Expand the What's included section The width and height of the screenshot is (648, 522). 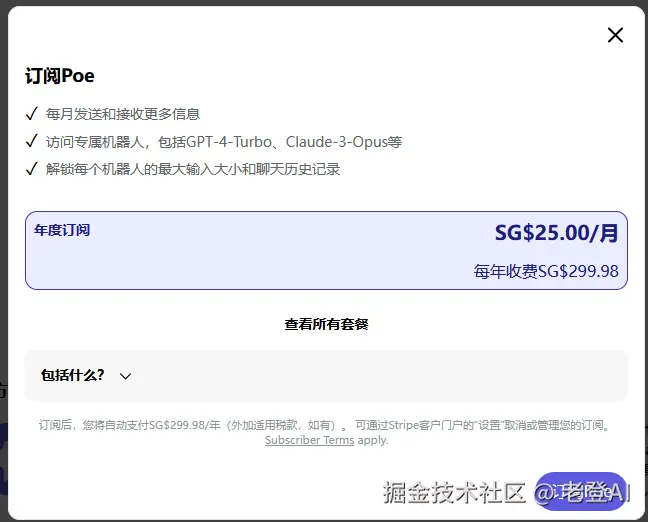click(x=326, y=376)
